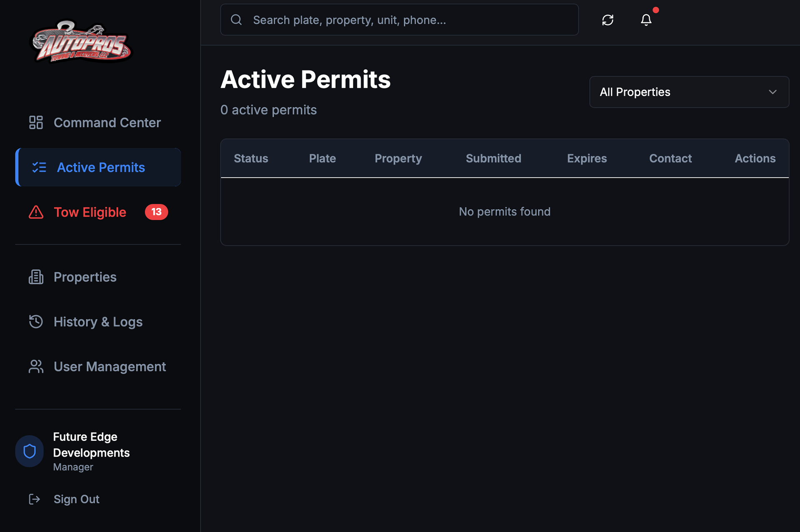Image resolution: width=800 pixels, height=532 pixels.
Task: Click the search magnifier icon
Action: [236, 20]
